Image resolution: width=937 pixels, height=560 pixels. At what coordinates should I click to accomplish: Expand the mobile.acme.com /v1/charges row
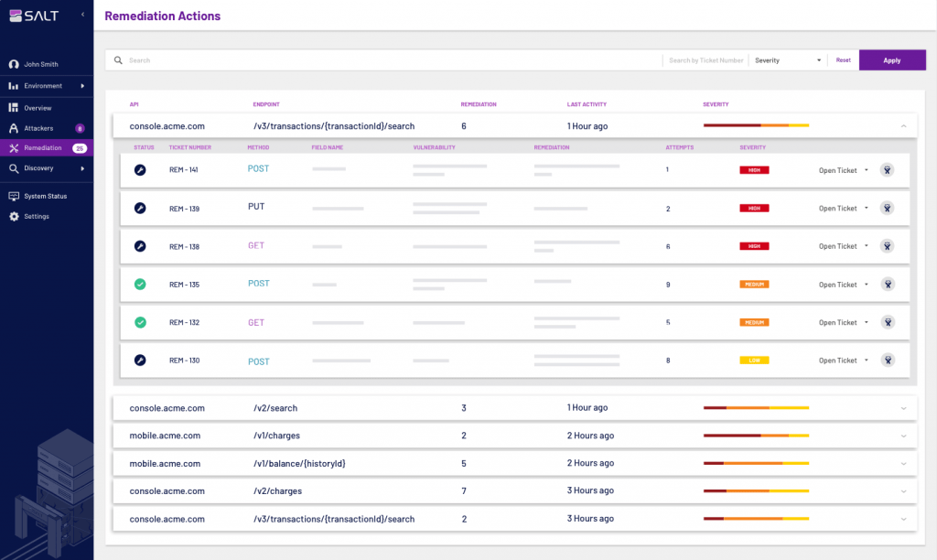pyautogui.click(x=903, y=436)
